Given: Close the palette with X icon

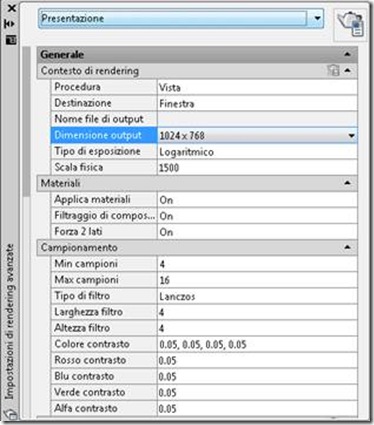Looking at the screenshot, I should (x=11, y=8).
